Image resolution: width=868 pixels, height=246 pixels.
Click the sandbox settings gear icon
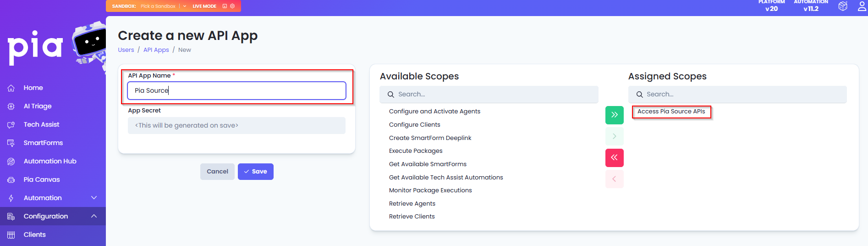(x=232, y=6)
